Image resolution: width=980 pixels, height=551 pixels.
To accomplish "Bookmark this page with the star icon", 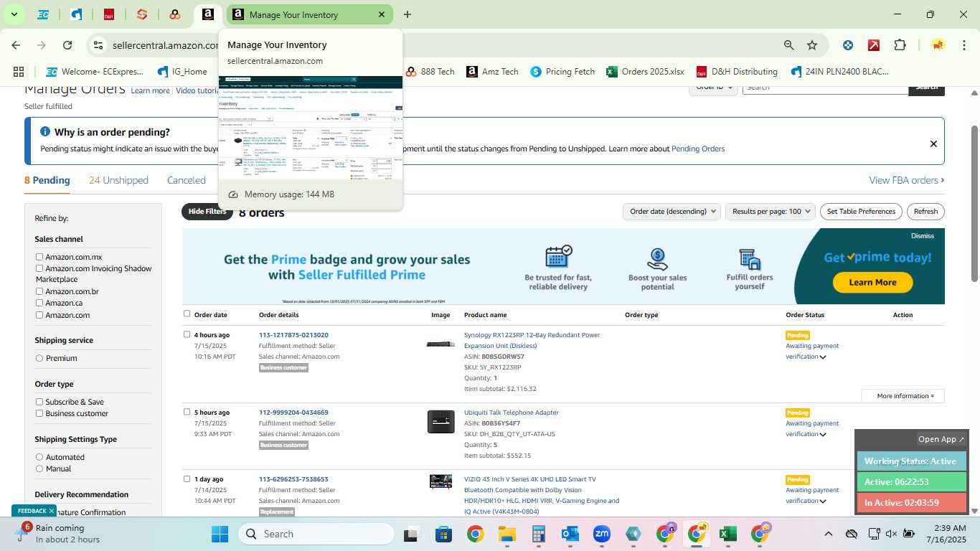I will (812, 45).
